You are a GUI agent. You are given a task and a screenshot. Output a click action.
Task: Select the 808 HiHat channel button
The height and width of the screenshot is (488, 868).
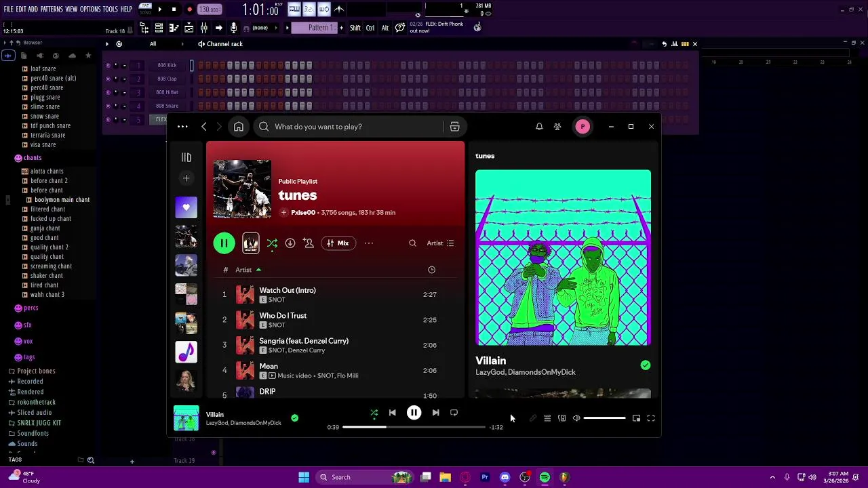coord(167,92)
